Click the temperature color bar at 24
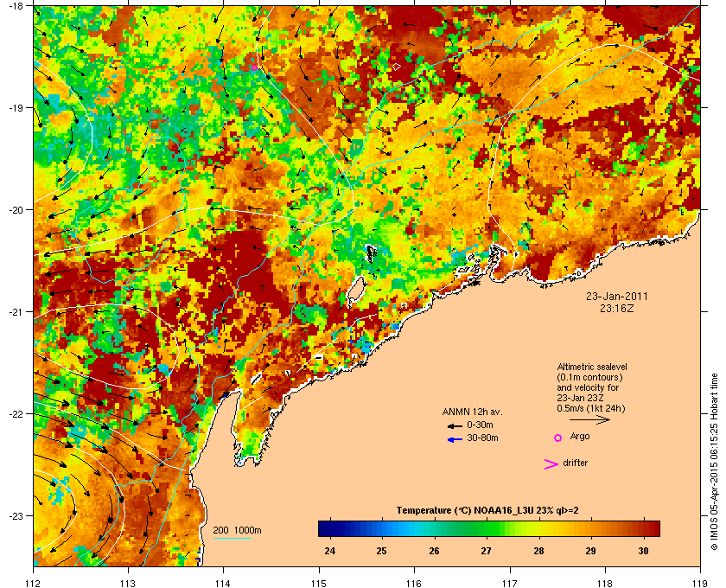726x588 pixels. pos(329,528)
